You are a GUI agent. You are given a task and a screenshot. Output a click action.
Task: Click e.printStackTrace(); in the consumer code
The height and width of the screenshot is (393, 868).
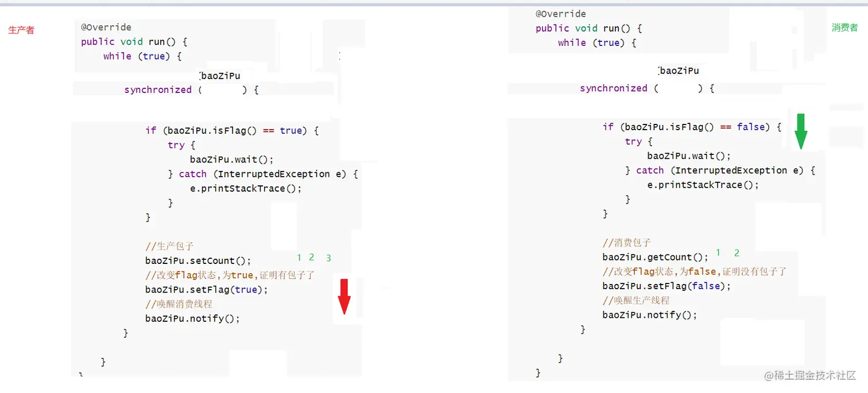click(x=703, y=185)
